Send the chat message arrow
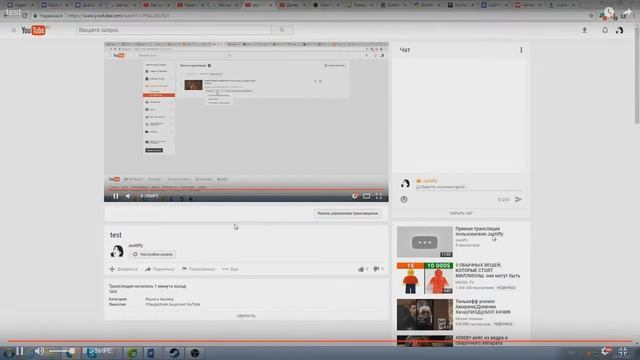This screenshot has width=640, height=360. [x=518, y=199]
